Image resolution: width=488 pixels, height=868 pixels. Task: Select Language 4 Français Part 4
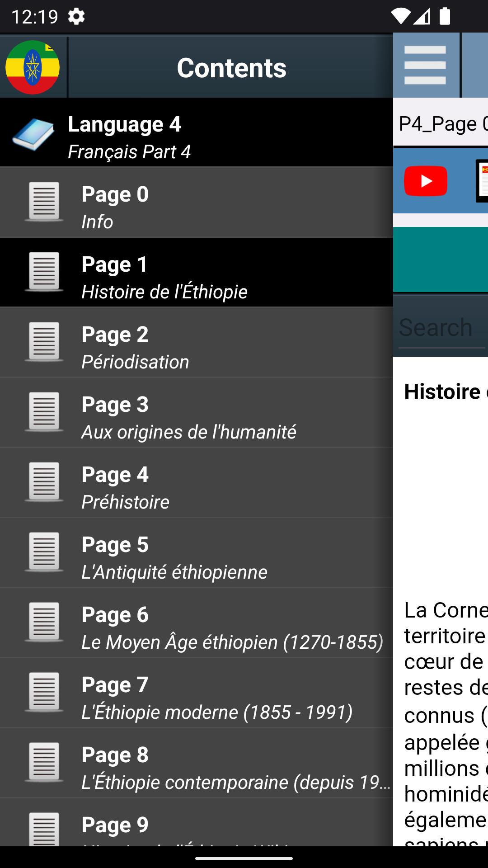pos(197,132)
